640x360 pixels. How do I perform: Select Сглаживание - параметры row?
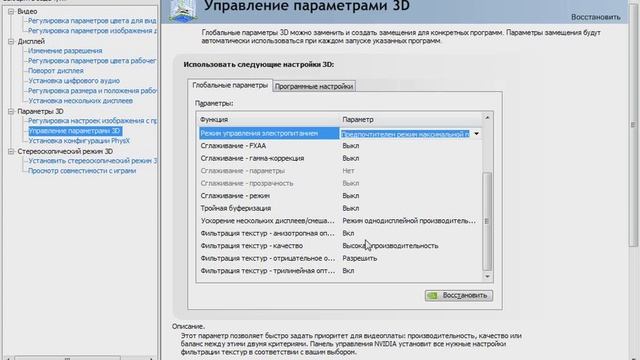coord(340,171)
